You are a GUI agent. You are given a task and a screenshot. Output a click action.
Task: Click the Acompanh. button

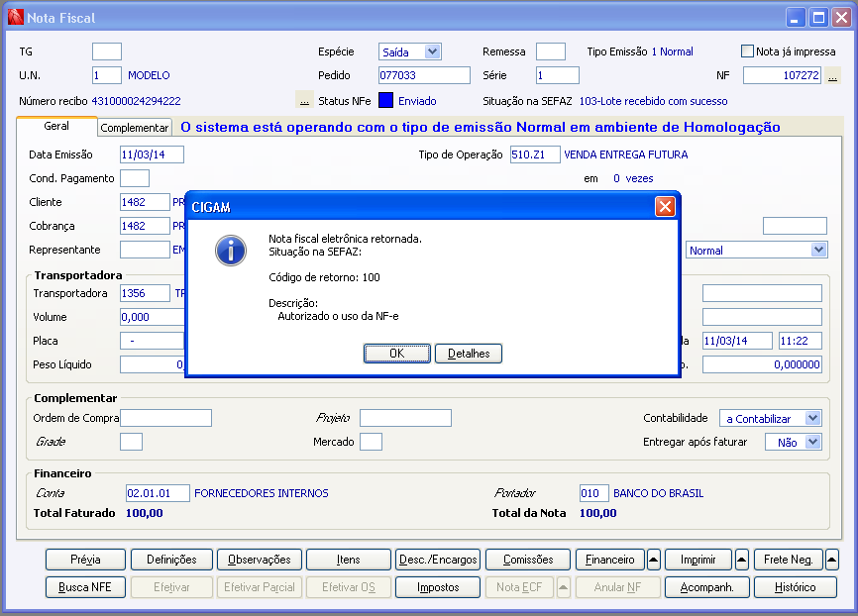[706, 587]
